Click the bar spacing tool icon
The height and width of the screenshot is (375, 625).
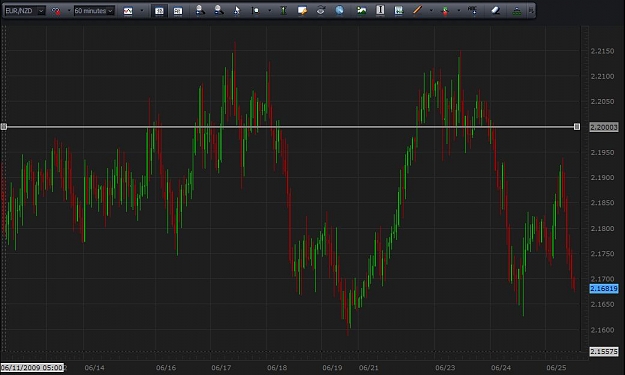pyautogui.click(x=256, y=11)
